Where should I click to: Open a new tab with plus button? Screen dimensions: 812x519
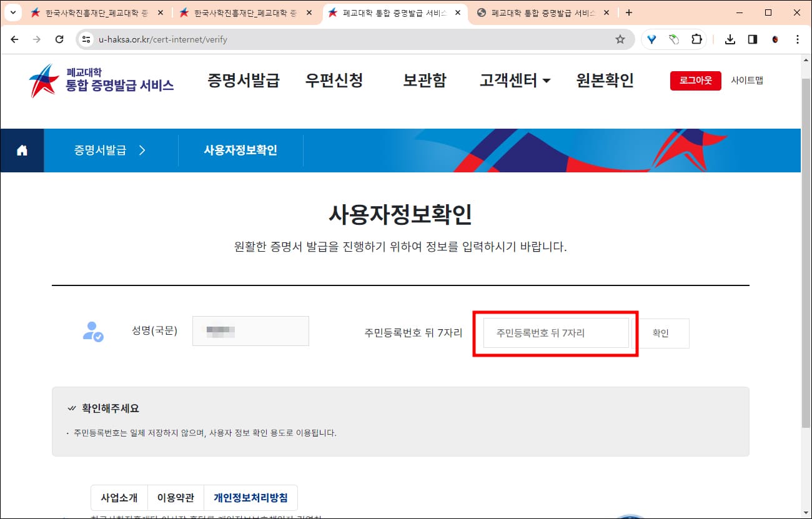[628, 12]
